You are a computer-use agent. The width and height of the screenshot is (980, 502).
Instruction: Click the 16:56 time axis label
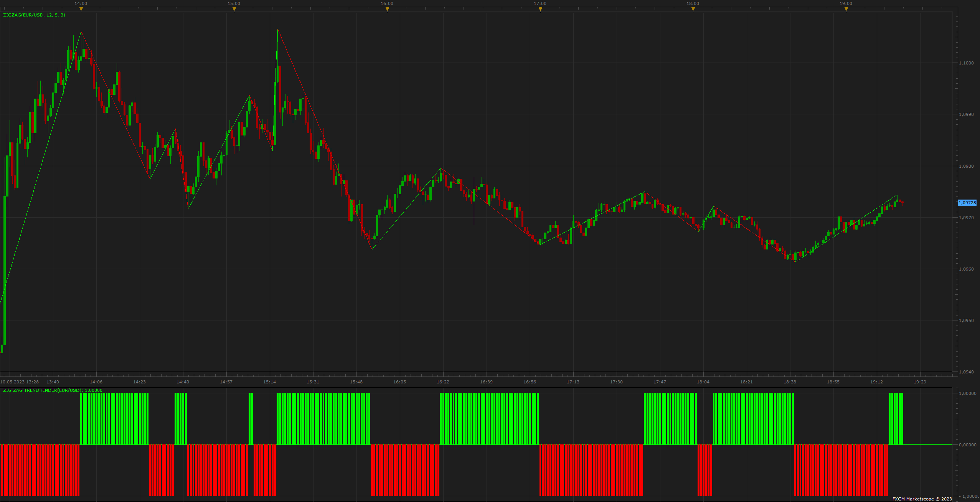(530, 382)
